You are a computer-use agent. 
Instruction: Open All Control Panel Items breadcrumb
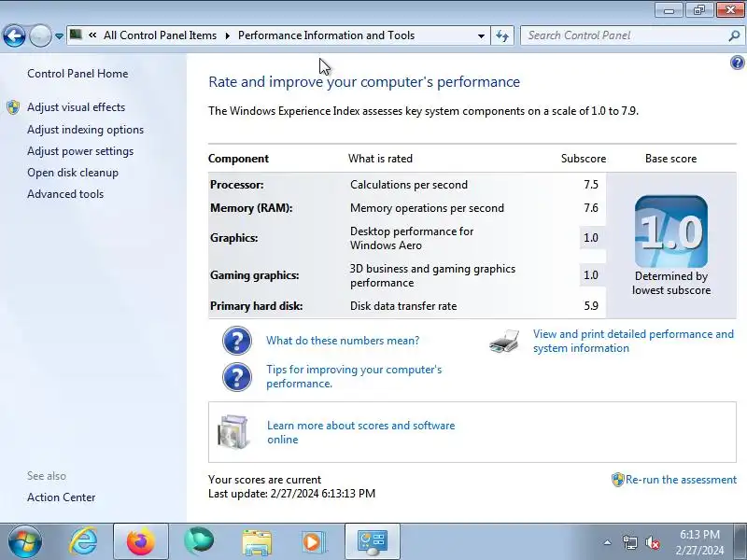[160, 35]
